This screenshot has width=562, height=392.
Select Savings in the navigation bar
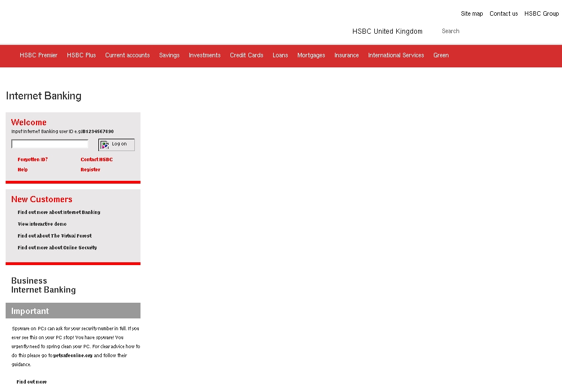169,55
